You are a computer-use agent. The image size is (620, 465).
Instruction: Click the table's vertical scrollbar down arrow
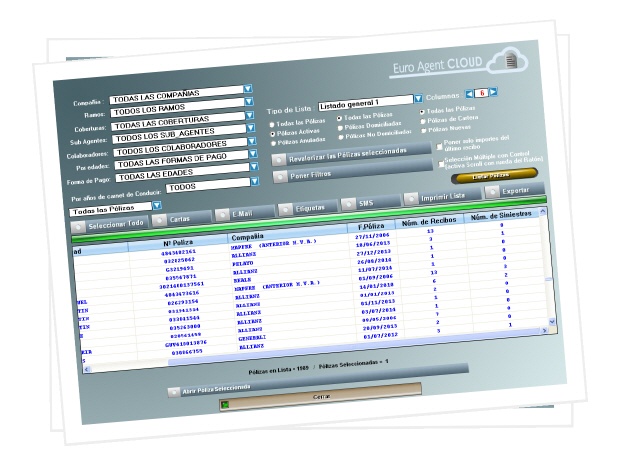click(x=552, y=322)
